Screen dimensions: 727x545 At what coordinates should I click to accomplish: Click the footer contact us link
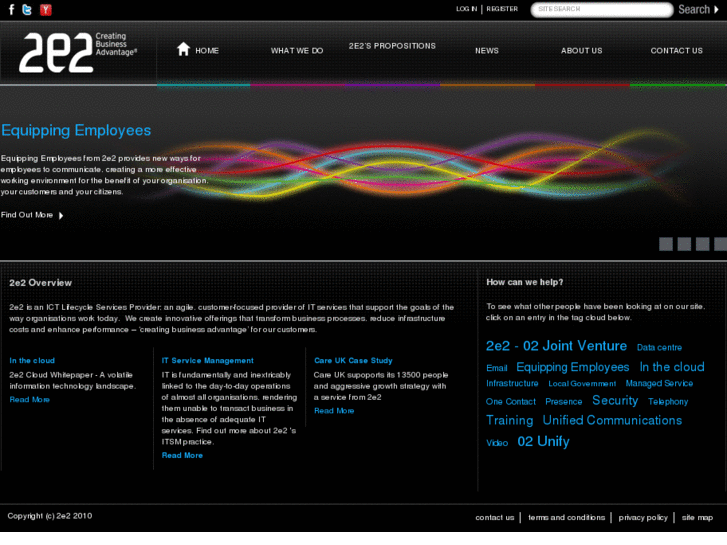pos(495,517)
